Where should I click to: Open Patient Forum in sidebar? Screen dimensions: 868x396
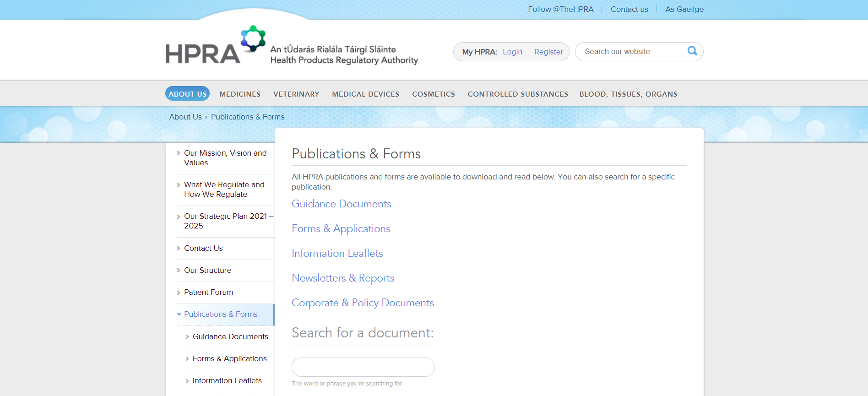pos(208,292)
